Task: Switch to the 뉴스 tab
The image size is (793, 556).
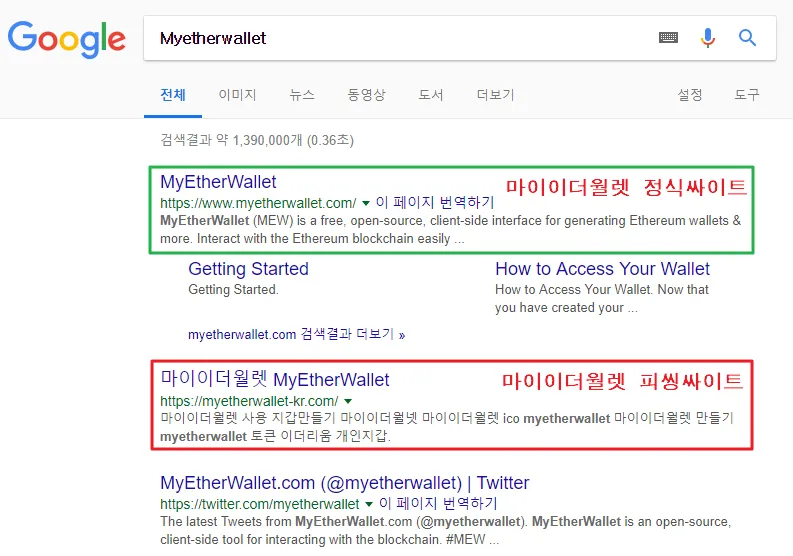Action: pyautogui.click(x=301, y=95)
